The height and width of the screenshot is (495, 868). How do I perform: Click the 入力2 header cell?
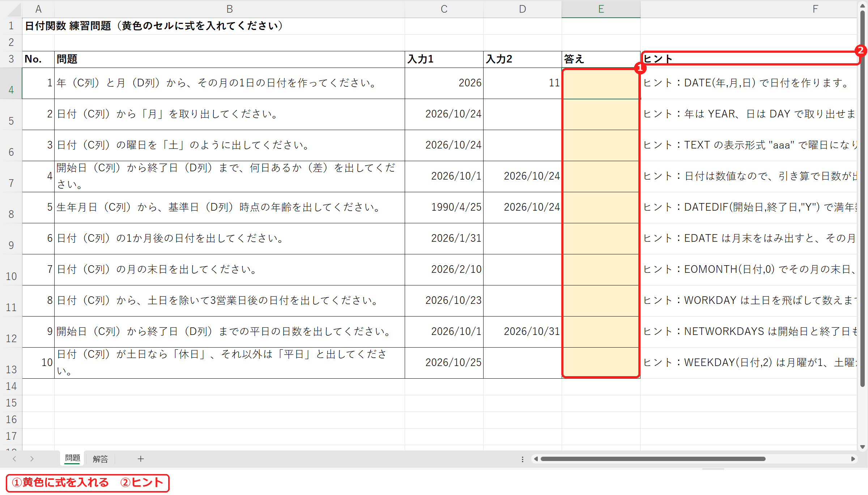(x=523, y=59)
